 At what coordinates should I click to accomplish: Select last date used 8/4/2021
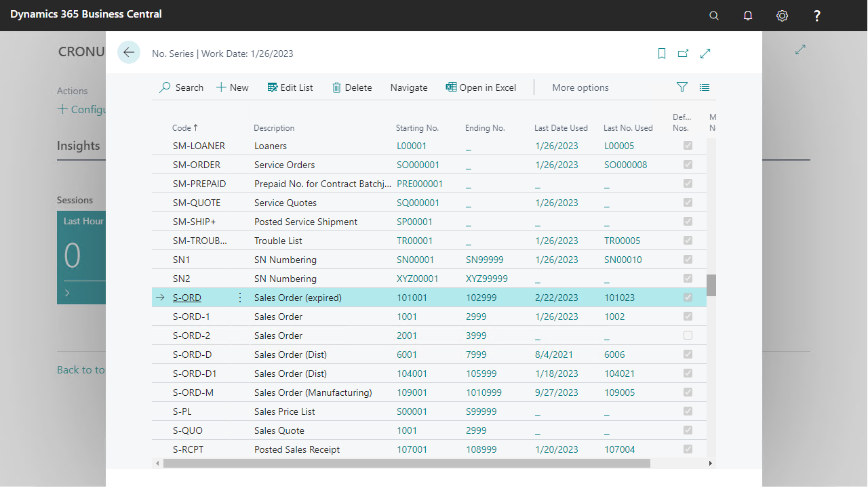pos(553,354)
